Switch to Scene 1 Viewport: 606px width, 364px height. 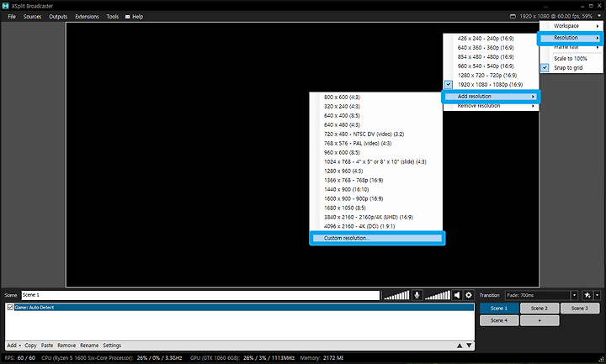pos(499,308)
